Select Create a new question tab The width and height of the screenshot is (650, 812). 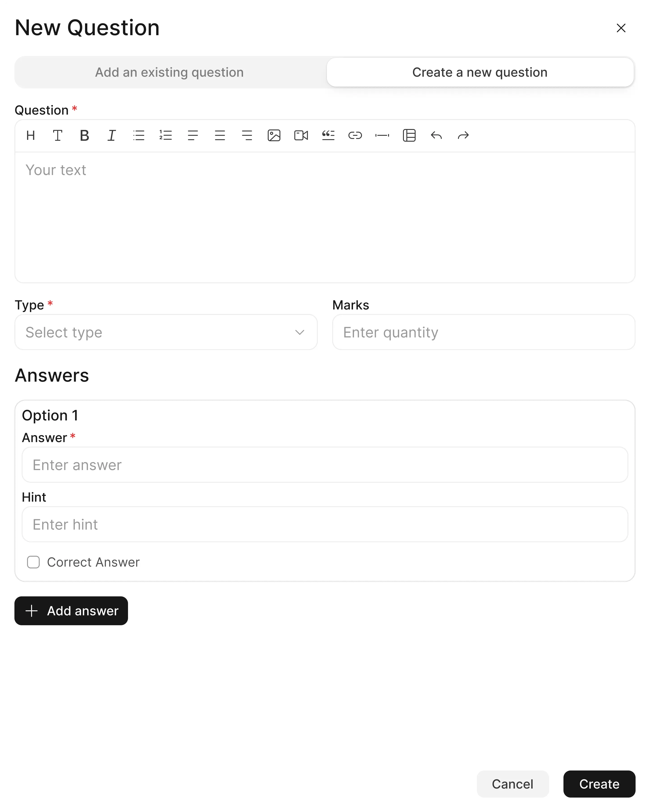(x=480, y=72)
